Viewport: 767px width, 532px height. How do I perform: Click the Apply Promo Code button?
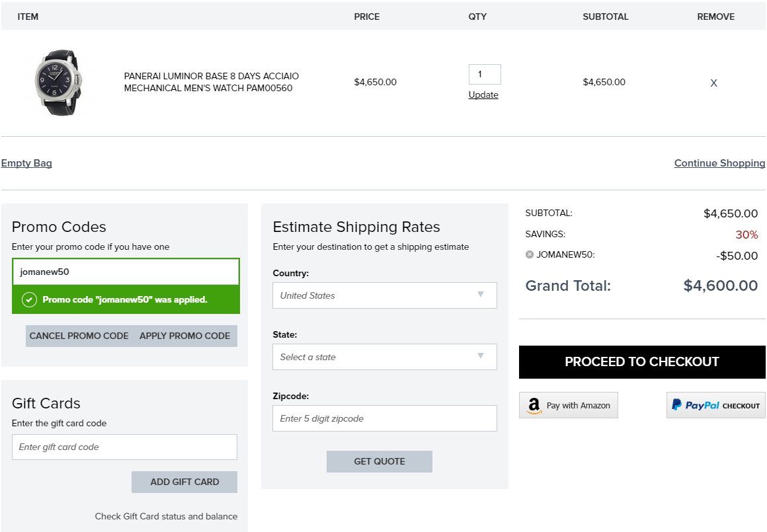coord(185,336)
